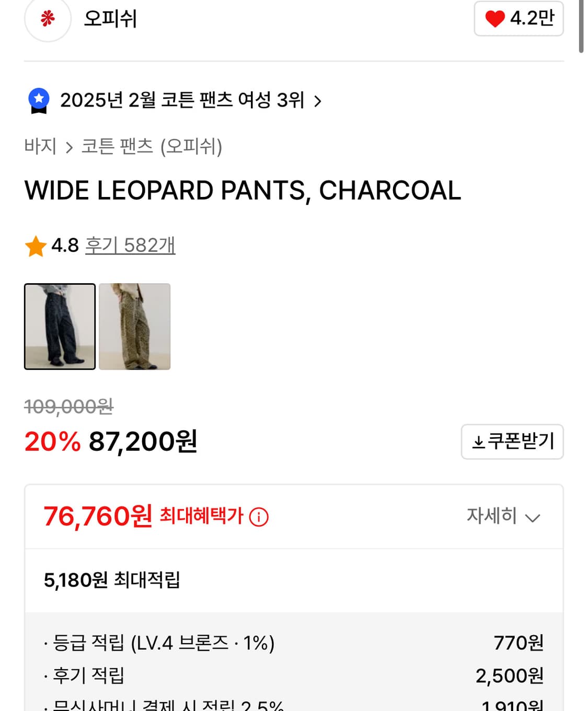
Task: Expand the 자세히 benefit details
Action: 503,516
